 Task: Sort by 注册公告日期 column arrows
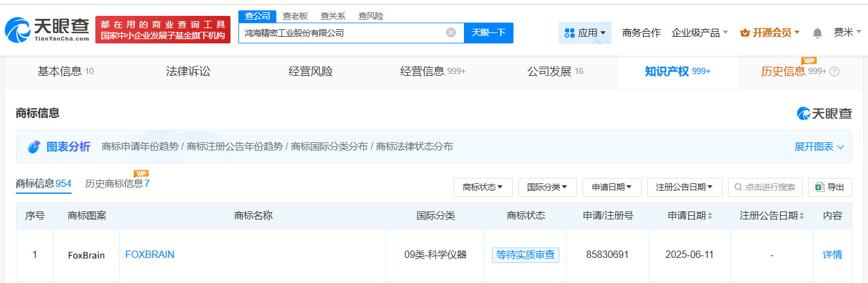(x=801, y=216)
